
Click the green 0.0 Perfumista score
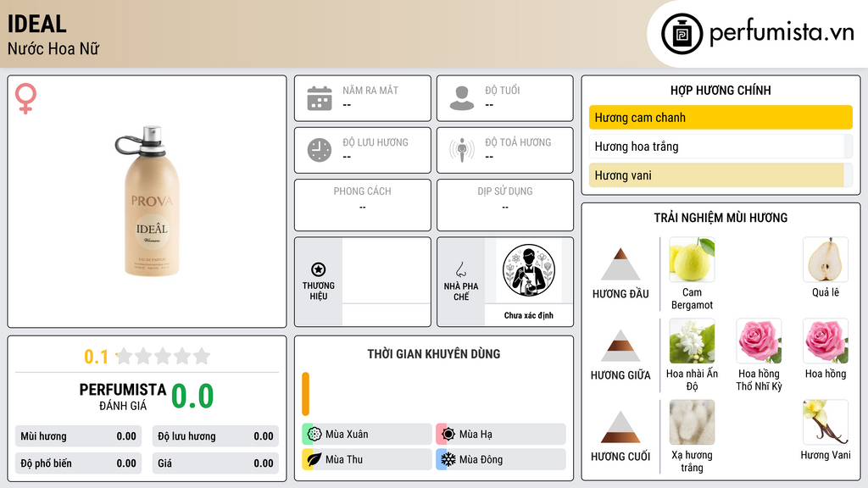tap(192, 396)
